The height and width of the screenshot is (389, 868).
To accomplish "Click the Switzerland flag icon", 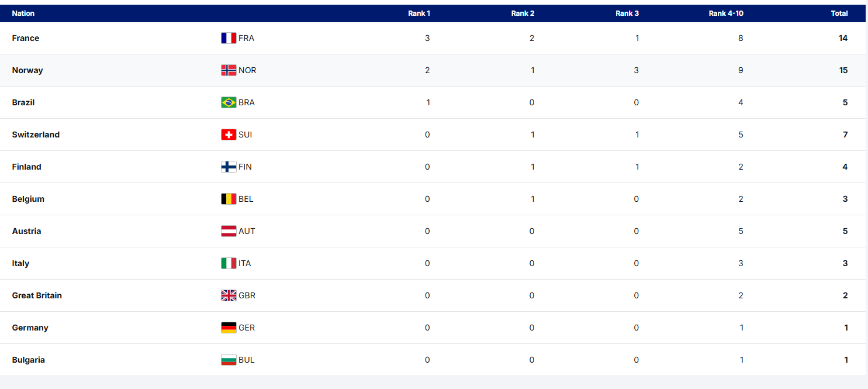I will pyautogui.click(x=229, y=135).
